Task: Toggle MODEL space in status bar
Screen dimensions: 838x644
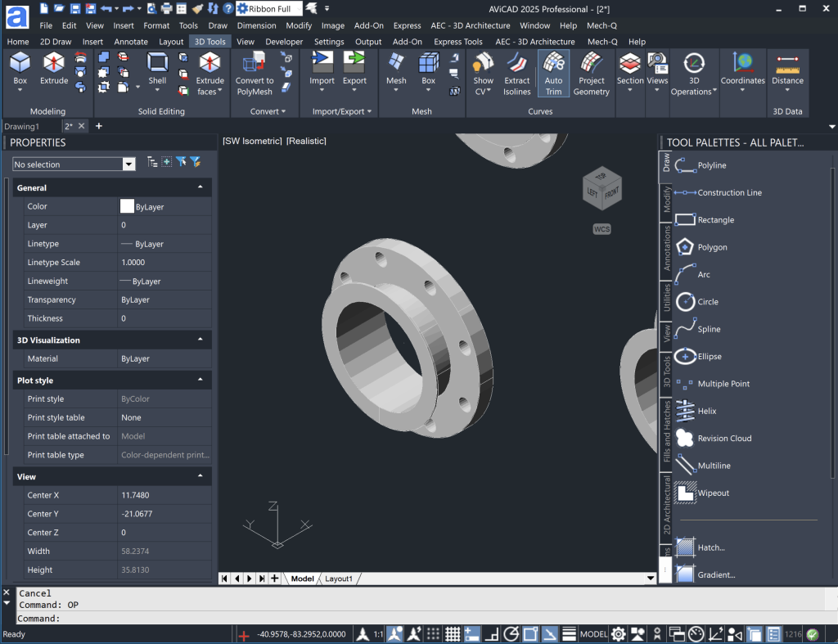Action: [x=593, y=634]
